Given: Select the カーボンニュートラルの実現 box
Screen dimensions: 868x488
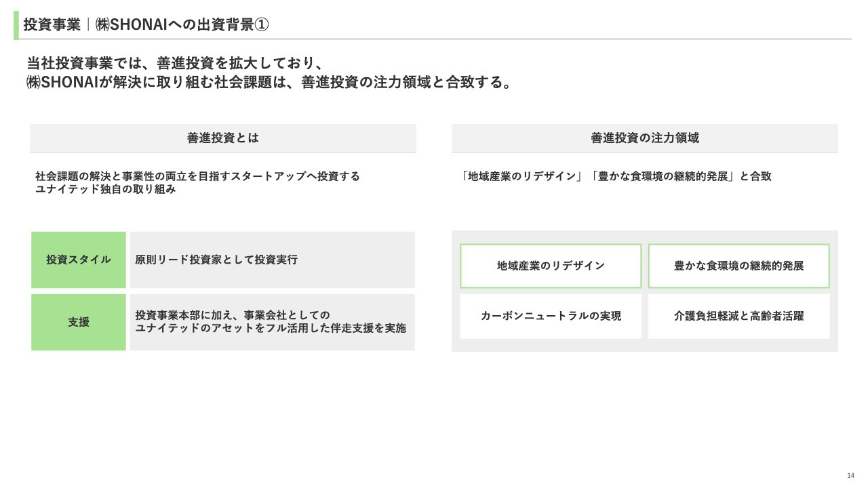Looking at the screenshot, I should [x=551, y=316].
